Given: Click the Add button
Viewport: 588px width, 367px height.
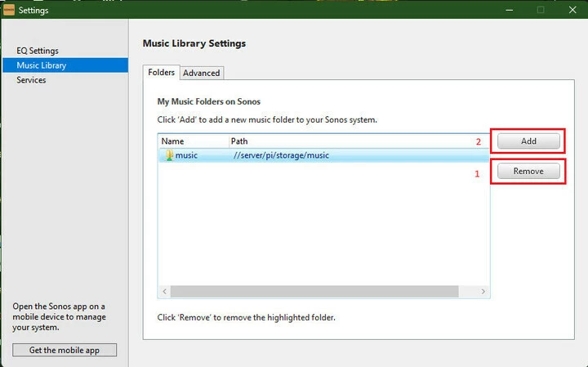Looking at the screenshot, I should (x=528, y=141).
